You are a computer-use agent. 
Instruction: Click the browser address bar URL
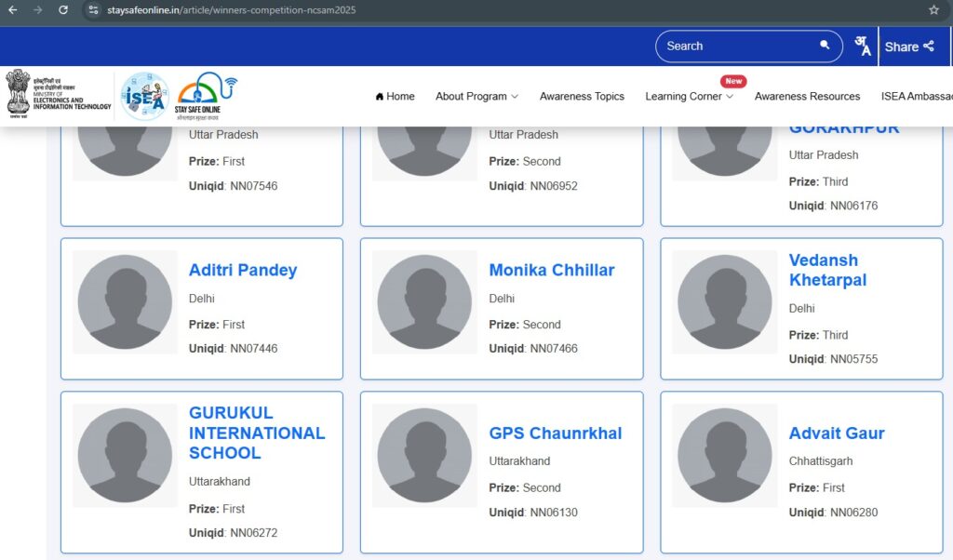231,10
